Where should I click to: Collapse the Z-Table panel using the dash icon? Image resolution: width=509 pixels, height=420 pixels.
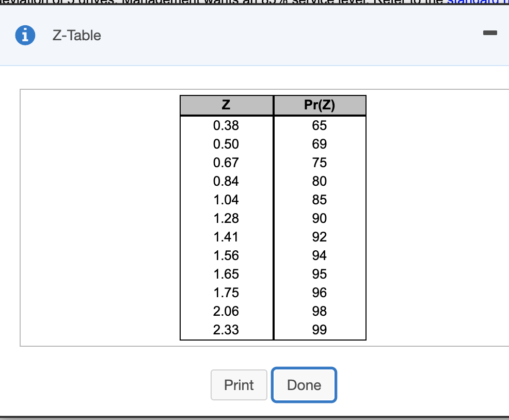[490, 33]
